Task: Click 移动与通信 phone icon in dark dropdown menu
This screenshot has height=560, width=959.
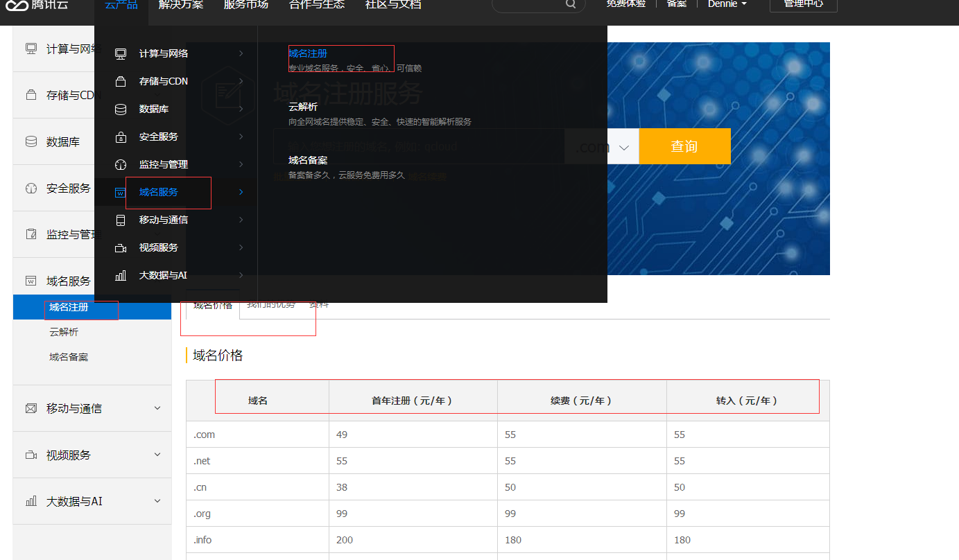Action: [x=121, y=220]
